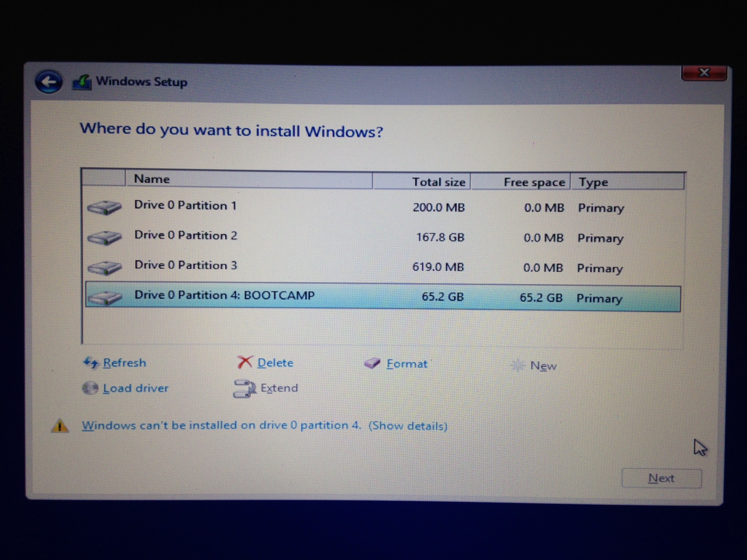Delete the selected partition
Screen dimensions: 747x560
[x=275, y=363]
